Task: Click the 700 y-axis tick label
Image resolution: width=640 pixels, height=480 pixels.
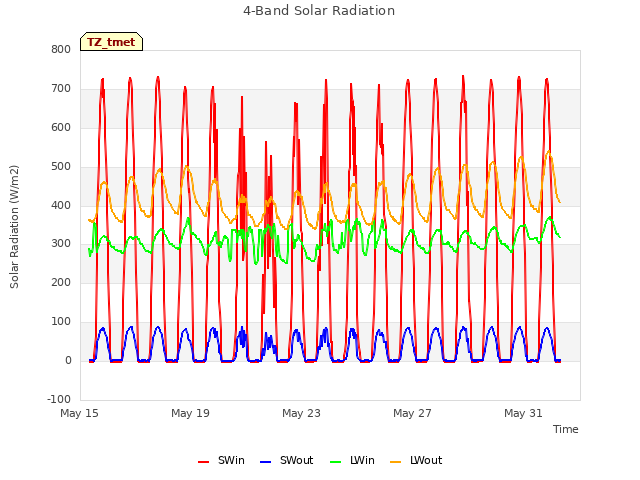Action: coord(61,89)
